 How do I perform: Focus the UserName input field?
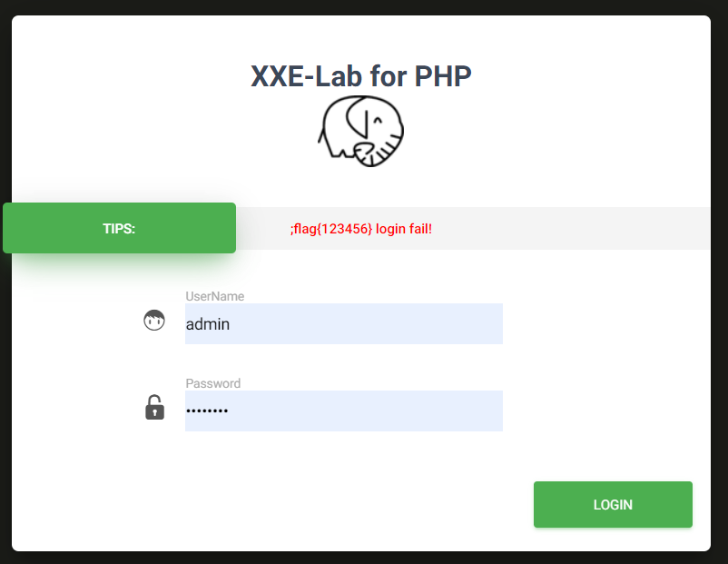point(343,323)
